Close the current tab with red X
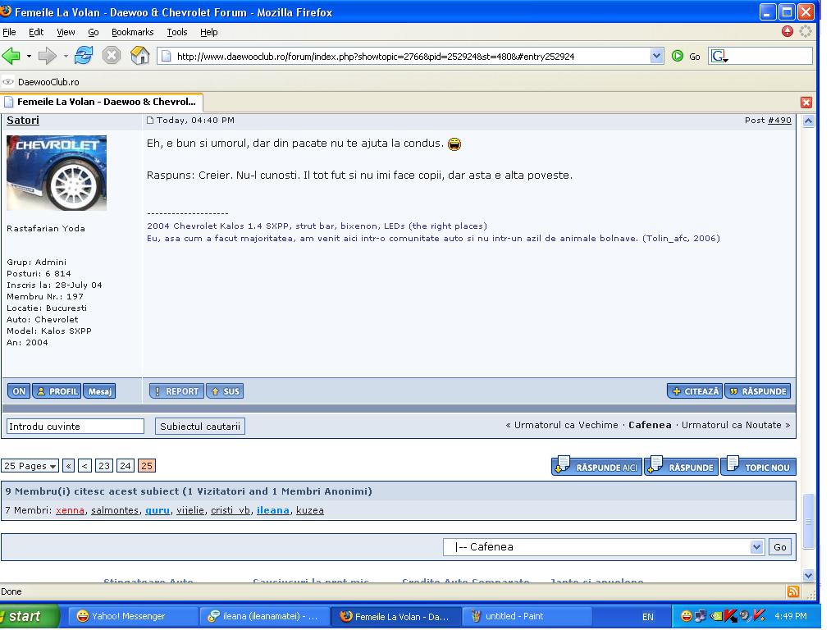The image size is (840, 630). click(x=806, y=103)
